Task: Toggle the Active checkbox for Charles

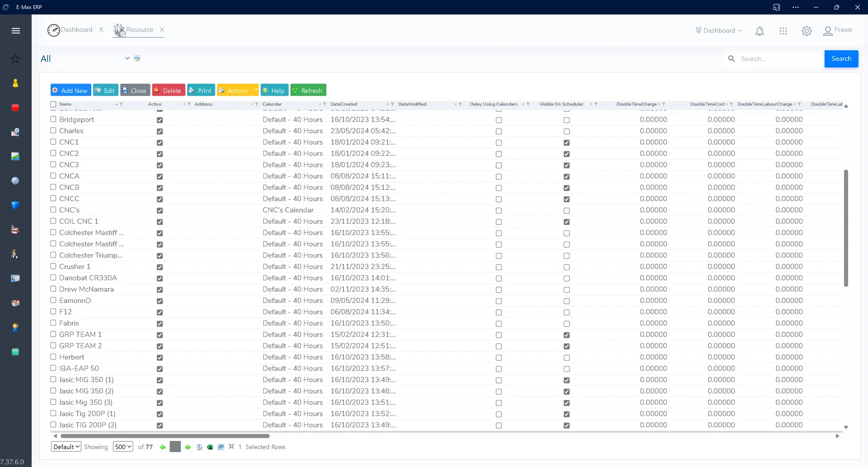Action: pos(160,131)
